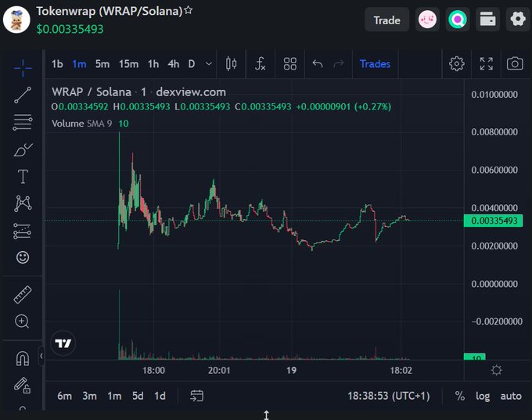Switch to 4h interval
This screenshot has width=532, height=420.
point(174,64)
